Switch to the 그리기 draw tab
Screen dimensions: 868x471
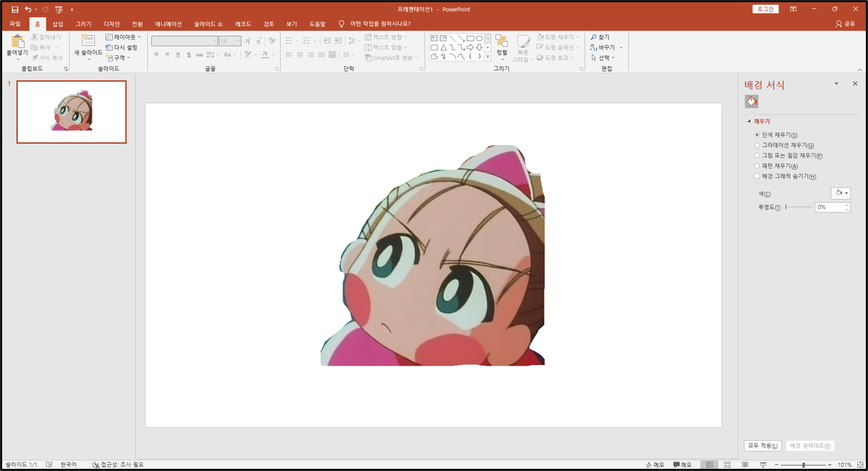pos(84,24)
